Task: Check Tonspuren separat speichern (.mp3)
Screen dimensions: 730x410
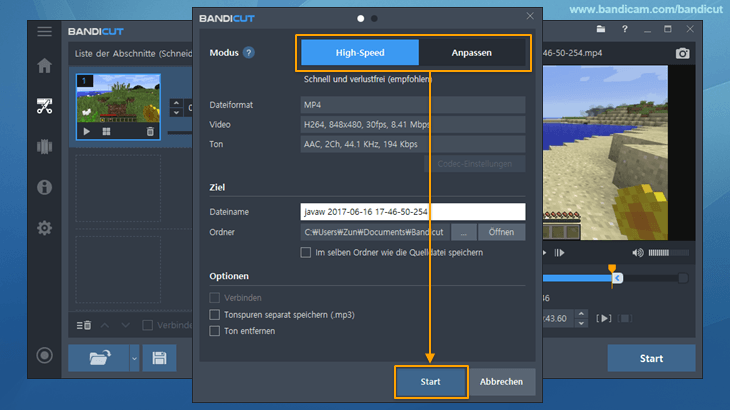Action: click(215, 314)
